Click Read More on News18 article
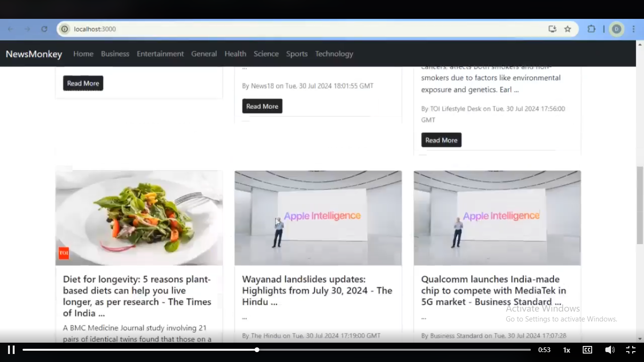The height and width of the screenshot is (362, 644). pos(262,107)
